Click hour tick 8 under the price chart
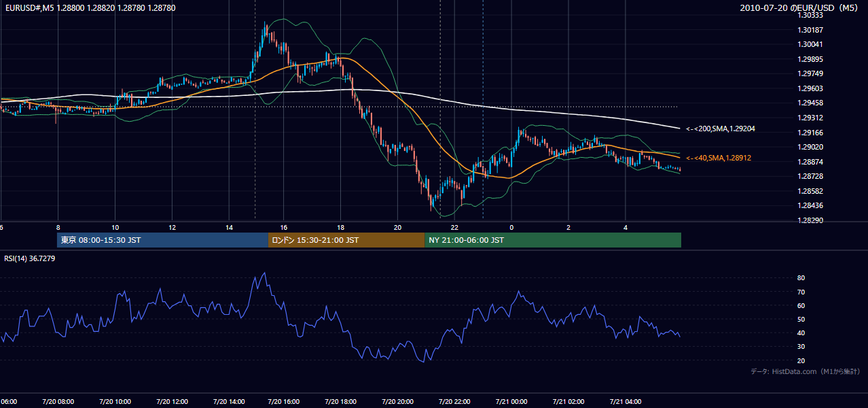 pyautogui.click(x=58, y=227)
